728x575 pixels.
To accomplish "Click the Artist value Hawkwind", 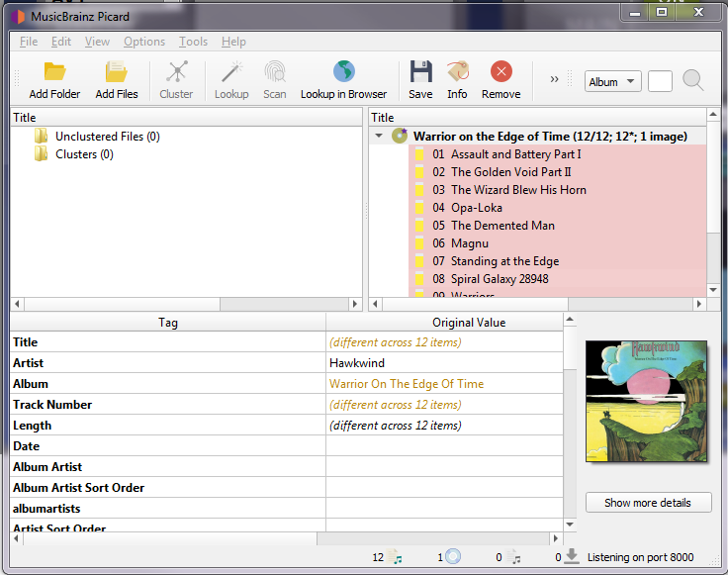I will [357, 363].
